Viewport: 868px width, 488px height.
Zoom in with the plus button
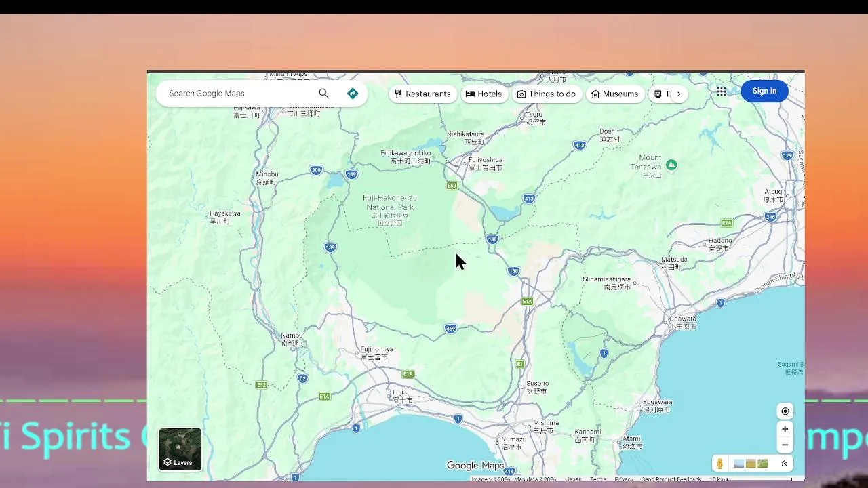click(785, 429)
